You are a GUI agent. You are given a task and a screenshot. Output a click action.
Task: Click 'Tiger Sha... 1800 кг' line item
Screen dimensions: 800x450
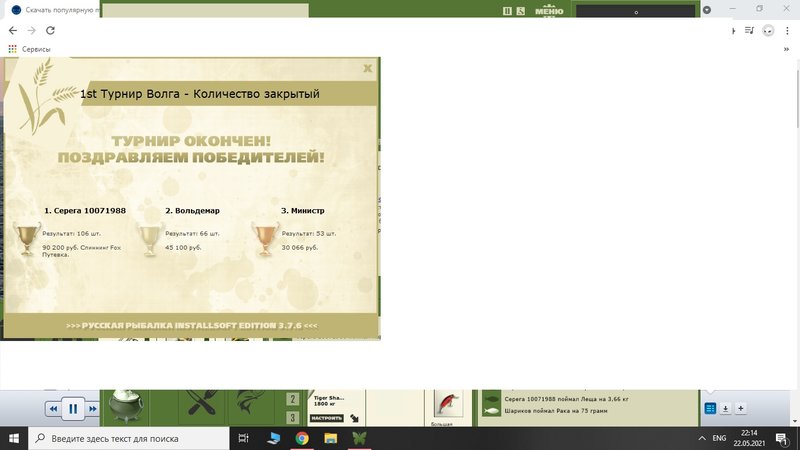(x=329, y=401)
